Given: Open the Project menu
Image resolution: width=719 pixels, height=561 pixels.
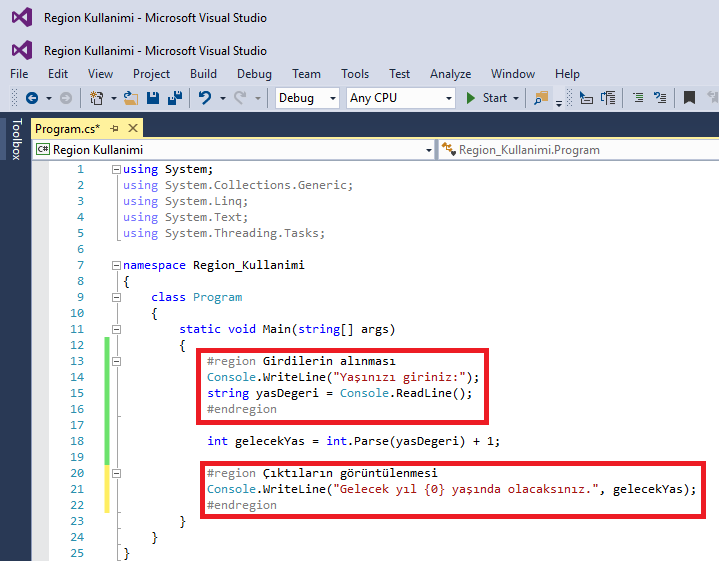Looking at the screenshot, I should coord(151,74).
